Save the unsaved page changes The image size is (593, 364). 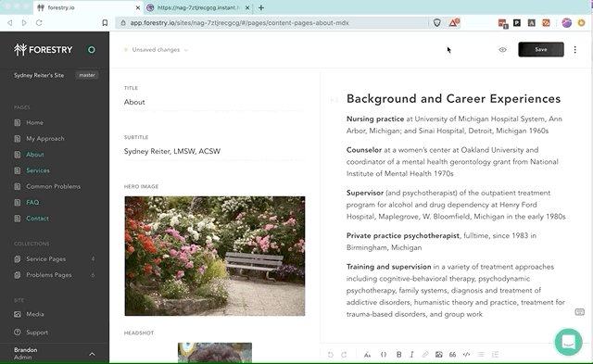541,49
